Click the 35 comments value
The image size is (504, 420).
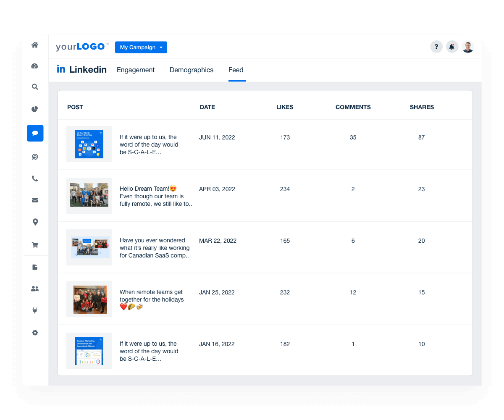click(x=353, y=137)
